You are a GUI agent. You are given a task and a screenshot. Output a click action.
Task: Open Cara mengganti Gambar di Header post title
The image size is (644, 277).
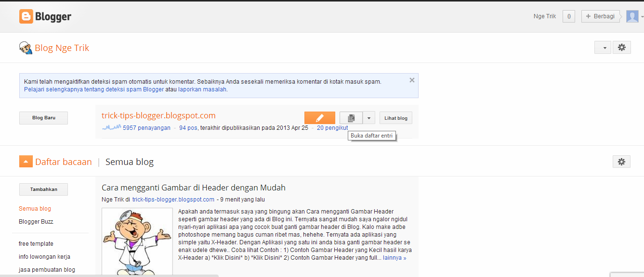coord(194,188)
